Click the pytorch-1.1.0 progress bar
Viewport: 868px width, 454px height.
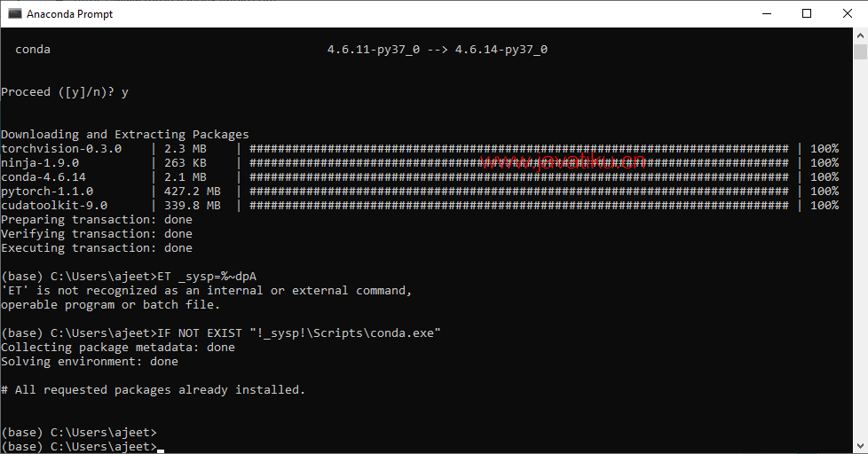click(518, 192)
